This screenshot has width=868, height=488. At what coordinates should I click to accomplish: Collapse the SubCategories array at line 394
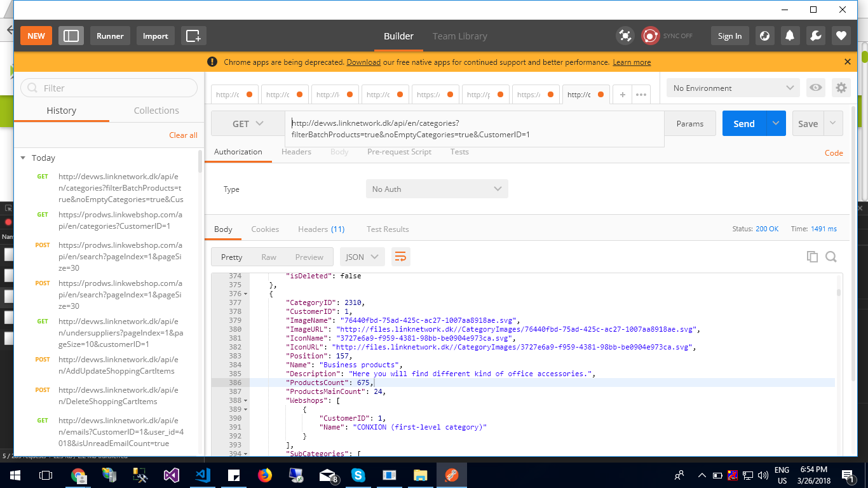(246, 454)
